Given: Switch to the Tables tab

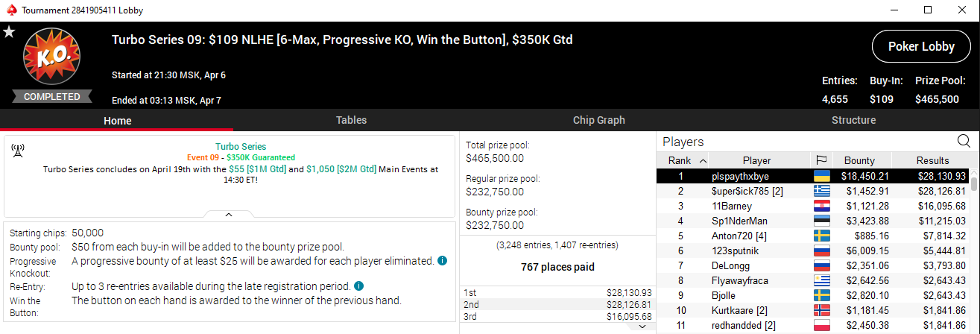Looking at the screenshot, I should [351, 120].
